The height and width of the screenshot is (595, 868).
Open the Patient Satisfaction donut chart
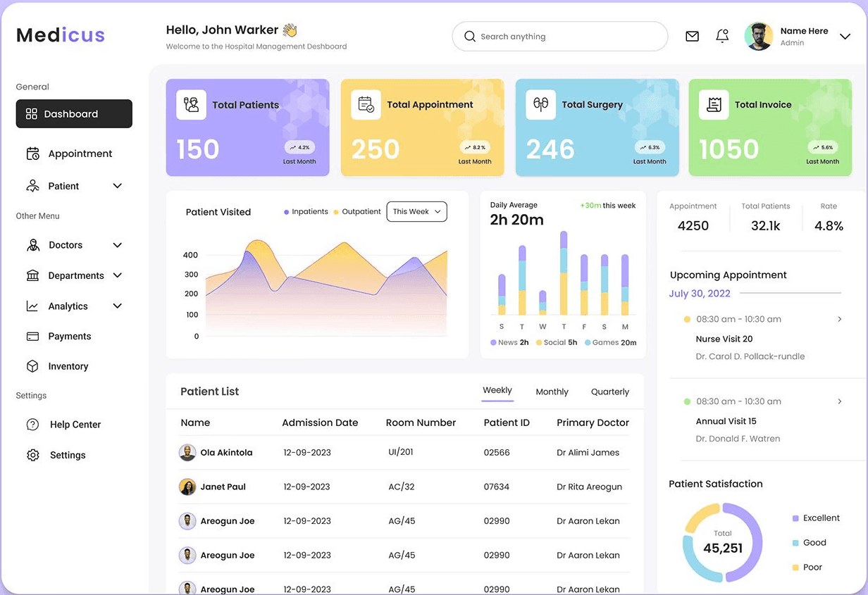point(722,543)
